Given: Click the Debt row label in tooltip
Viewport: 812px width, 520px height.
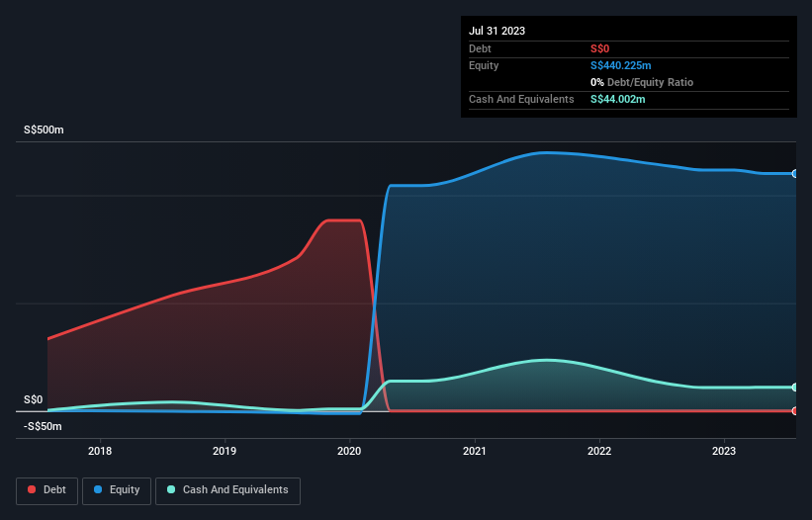Looking at the screenshot, I should pyautogui.click(x=480, y=48).
